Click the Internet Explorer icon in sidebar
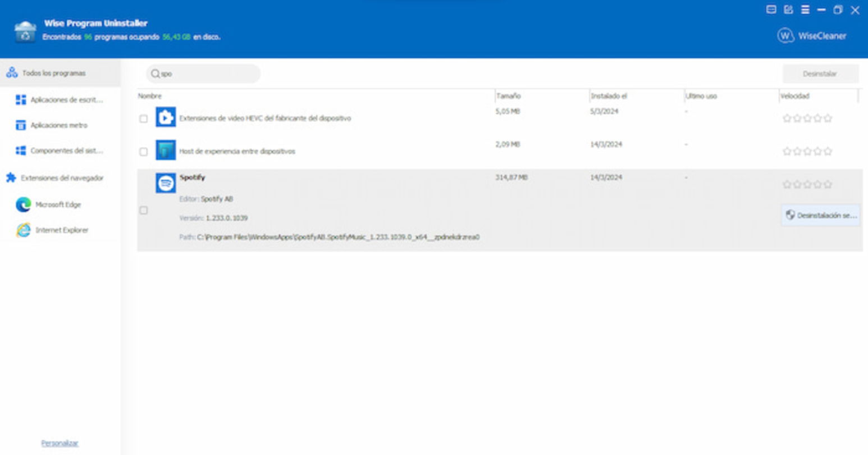The image size is (868, 455). pyautogui.click(x=23, y=230)
